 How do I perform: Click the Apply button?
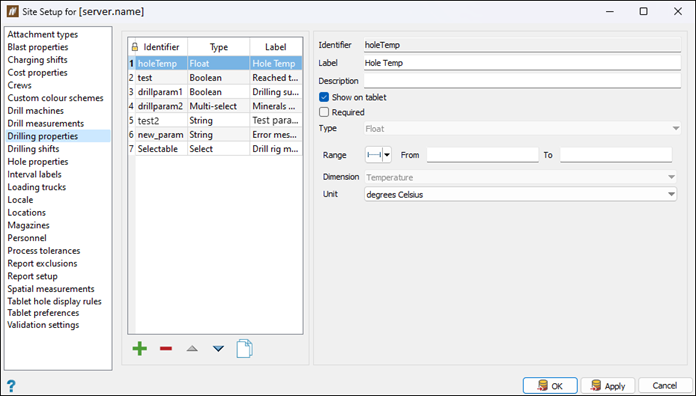pos(608,386)
